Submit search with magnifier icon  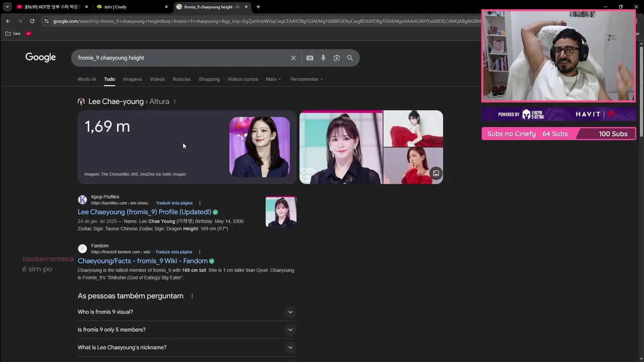click(350, 58)
